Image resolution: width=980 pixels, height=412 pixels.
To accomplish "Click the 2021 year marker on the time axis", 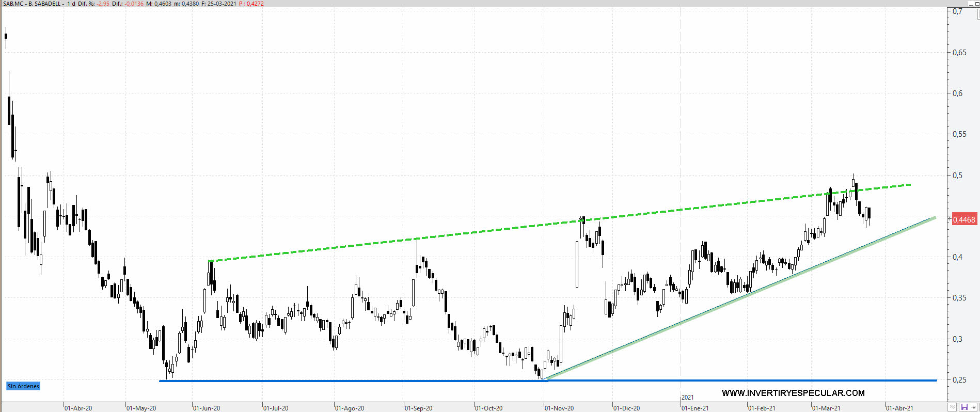I will (x=688, y=398).
